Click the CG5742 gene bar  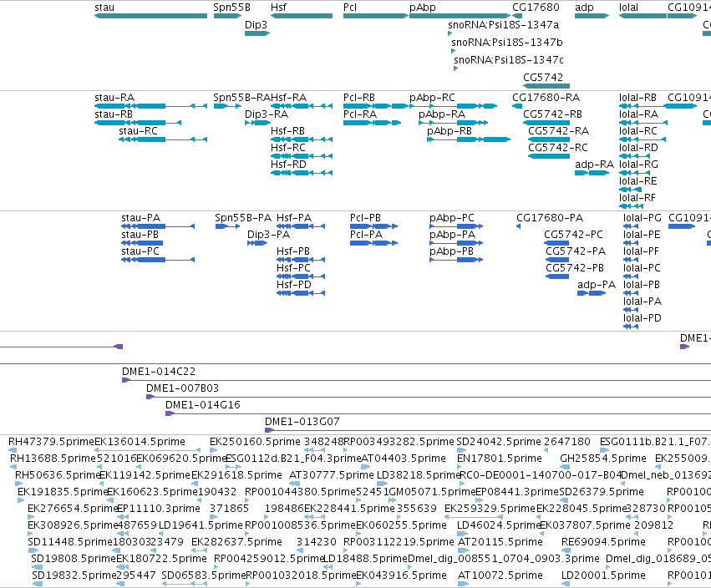546,86
